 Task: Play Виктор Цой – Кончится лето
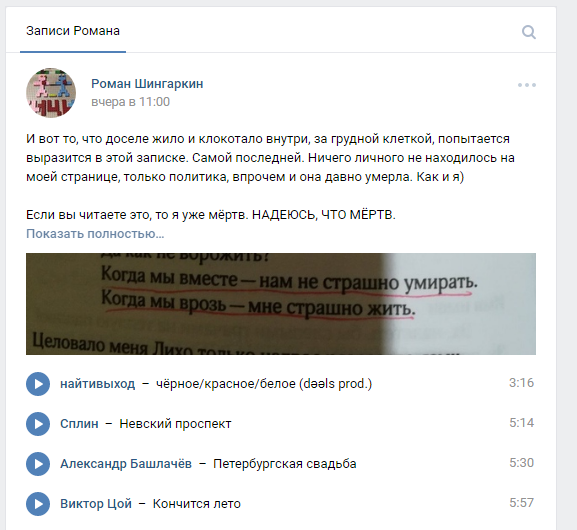(38, 504)
